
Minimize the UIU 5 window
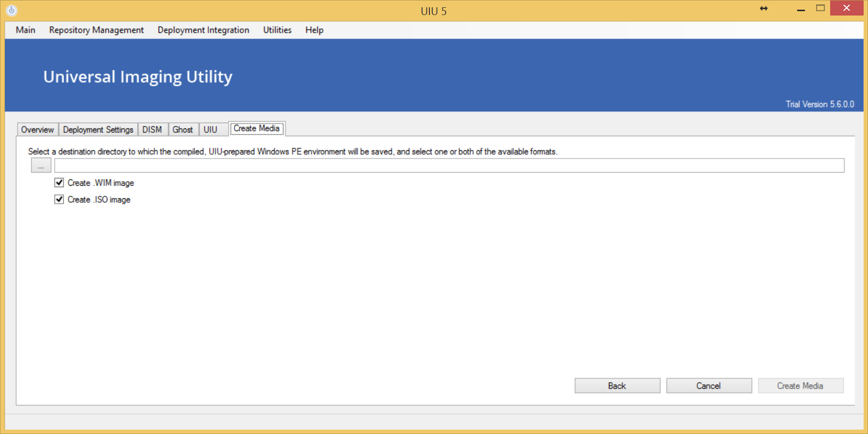(801, 9)
